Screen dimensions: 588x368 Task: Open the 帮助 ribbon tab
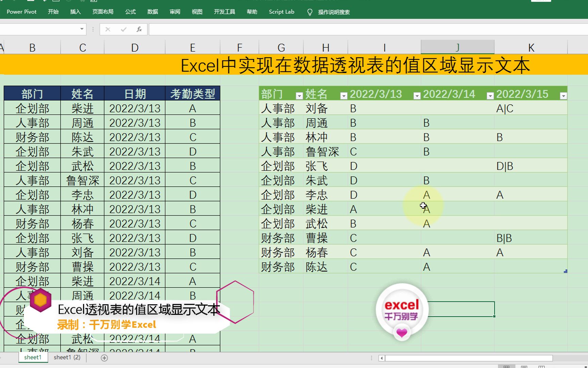(x=252, y=12)
